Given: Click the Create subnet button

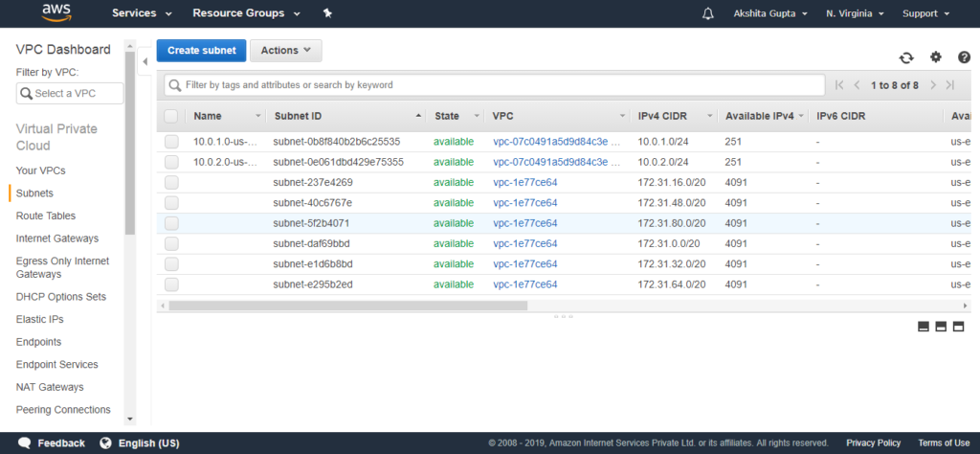Looking at the screenshot, I should (201, 51).
